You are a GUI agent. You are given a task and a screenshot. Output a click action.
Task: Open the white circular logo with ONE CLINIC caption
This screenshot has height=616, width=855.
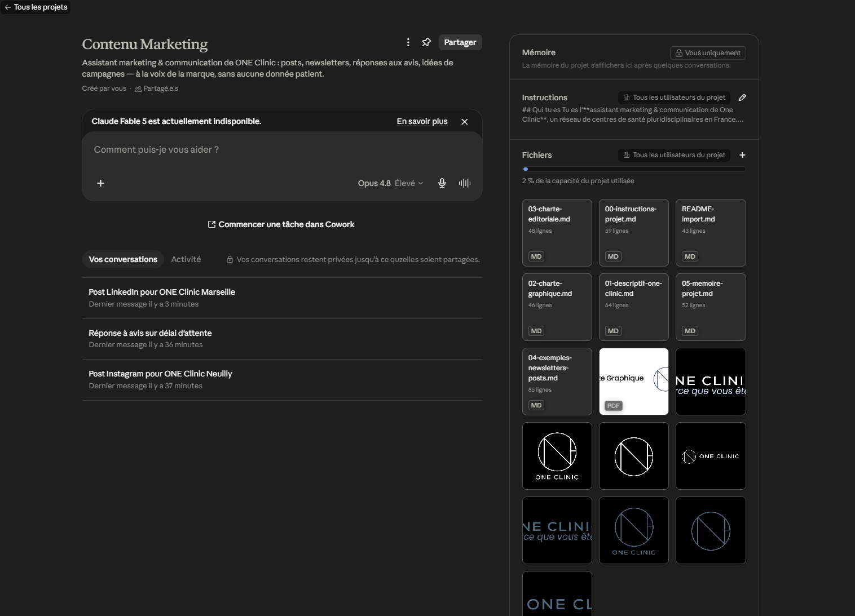pyautogui.click(x=557, y=456)
